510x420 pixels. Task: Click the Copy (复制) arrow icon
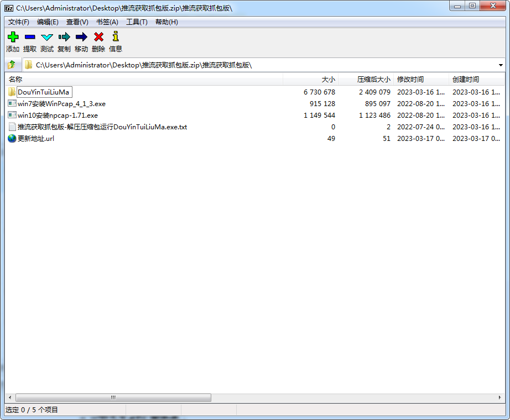[64, 38]
